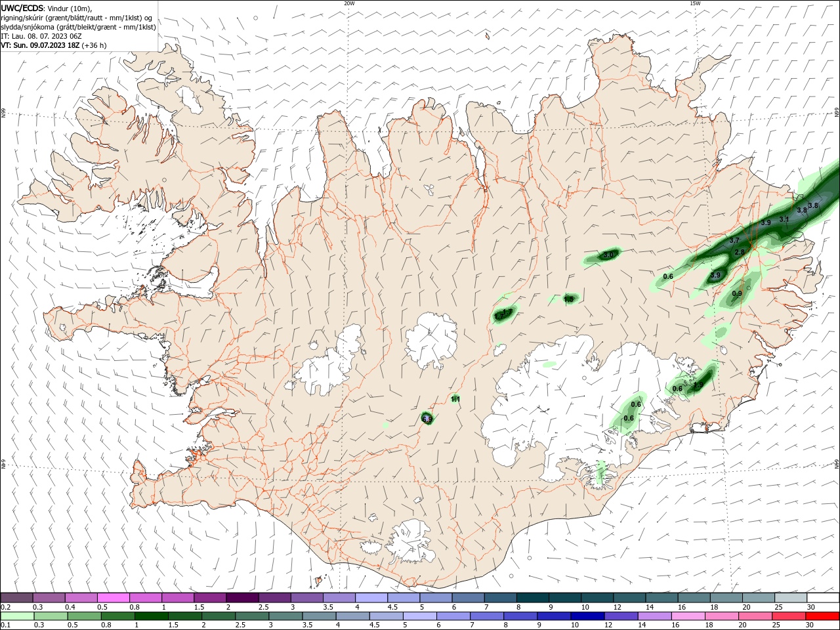Click the 1.5 precipitation value on the map

569,299
